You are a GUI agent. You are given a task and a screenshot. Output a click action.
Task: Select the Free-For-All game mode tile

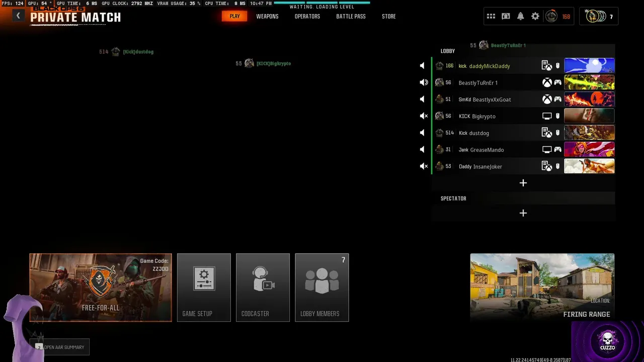click(101, 288)
